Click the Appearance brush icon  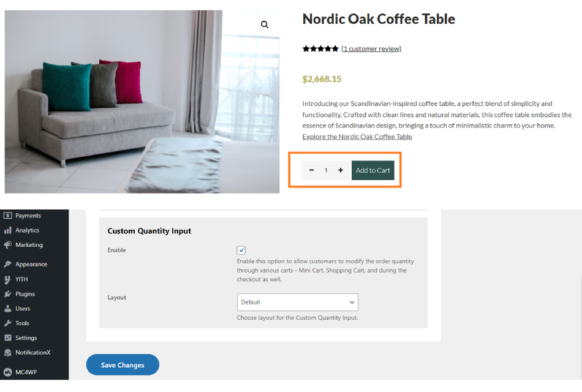click(x=7, y=264)
